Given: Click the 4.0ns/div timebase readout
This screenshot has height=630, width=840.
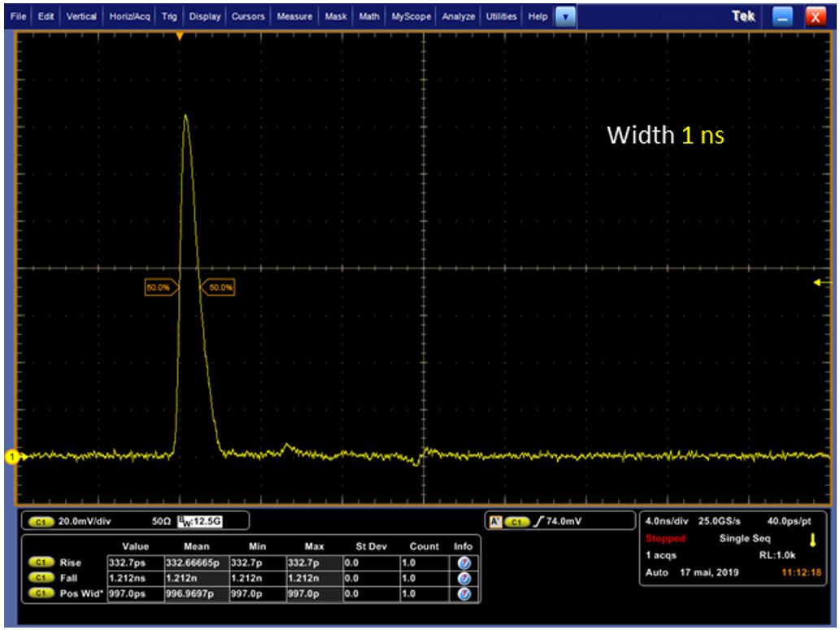Looking at the screenshot, I should [667, 521].
